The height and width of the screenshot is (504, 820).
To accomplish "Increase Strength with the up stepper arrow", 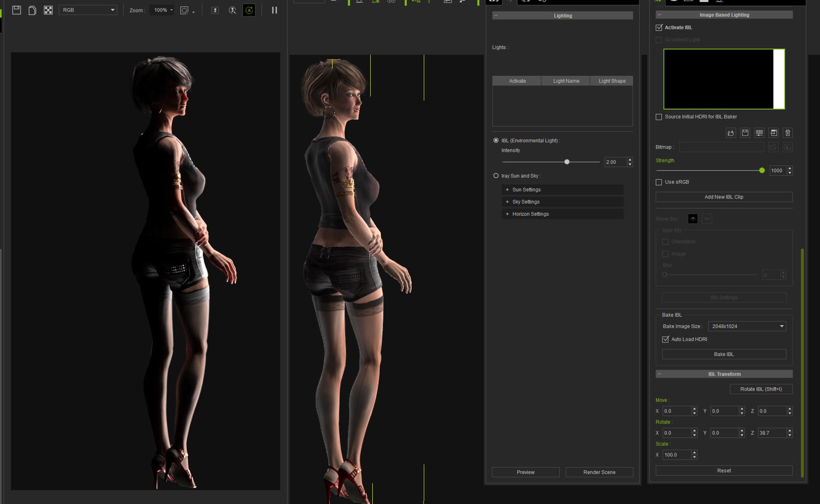I will pyautogui.click(x=790, y=168).
